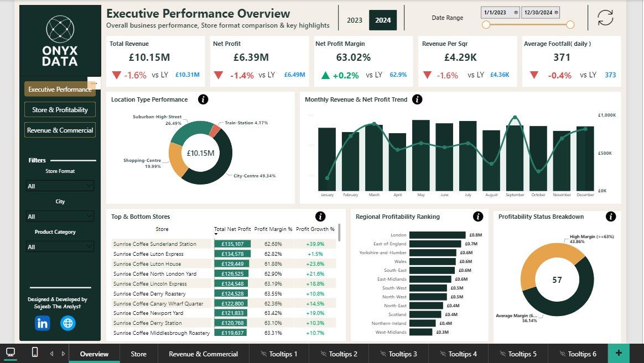Click info icon on Regional Profitability Ranking
The image size is (644, 363).
tap(478, 217)
